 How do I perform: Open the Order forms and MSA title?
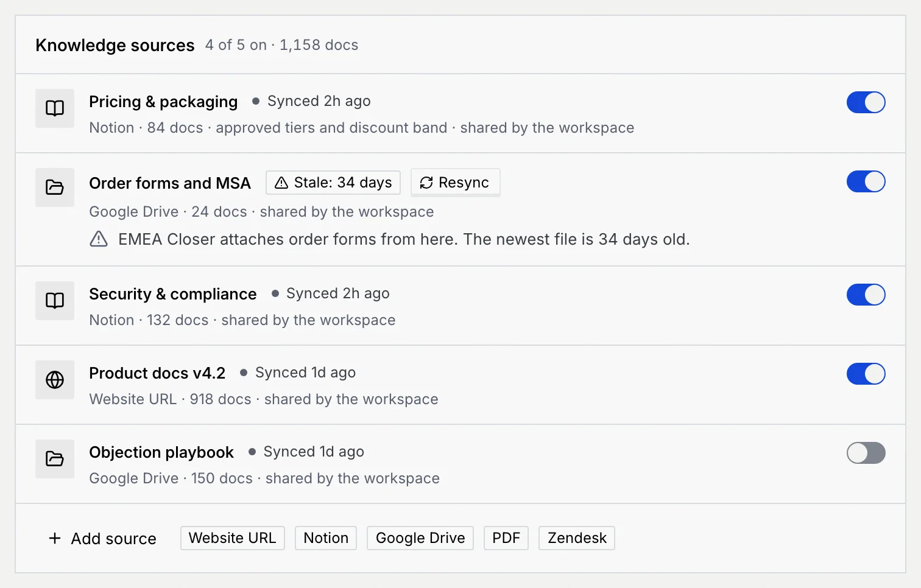click(x=170, y=183)
